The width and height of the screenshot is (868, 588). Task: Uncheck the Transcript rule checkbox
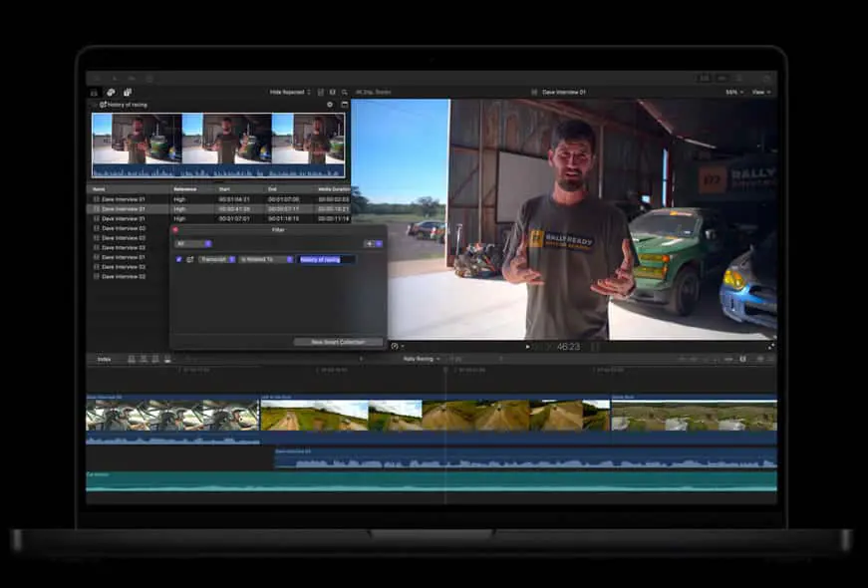178,259
